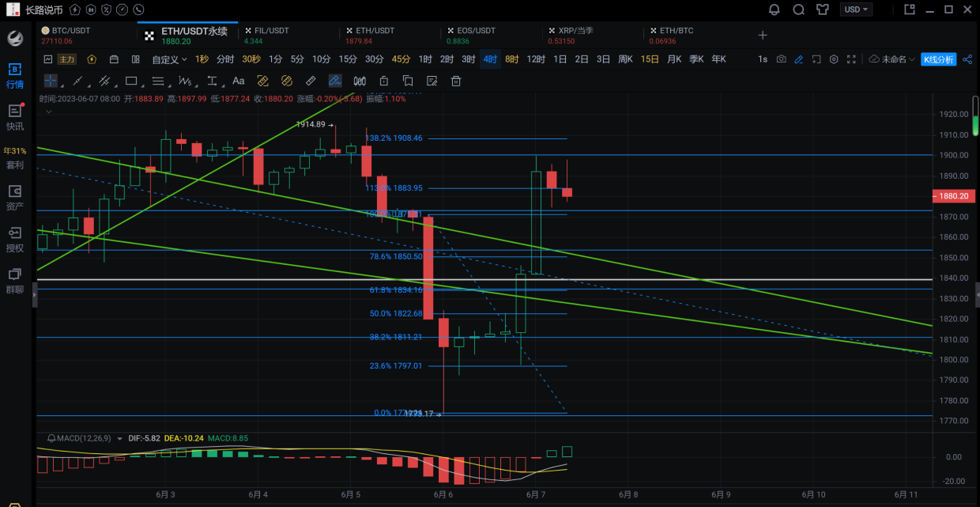
Task: Click the white horizontal line near 1840
Action: pyautogui.click(x=711, y=280)
